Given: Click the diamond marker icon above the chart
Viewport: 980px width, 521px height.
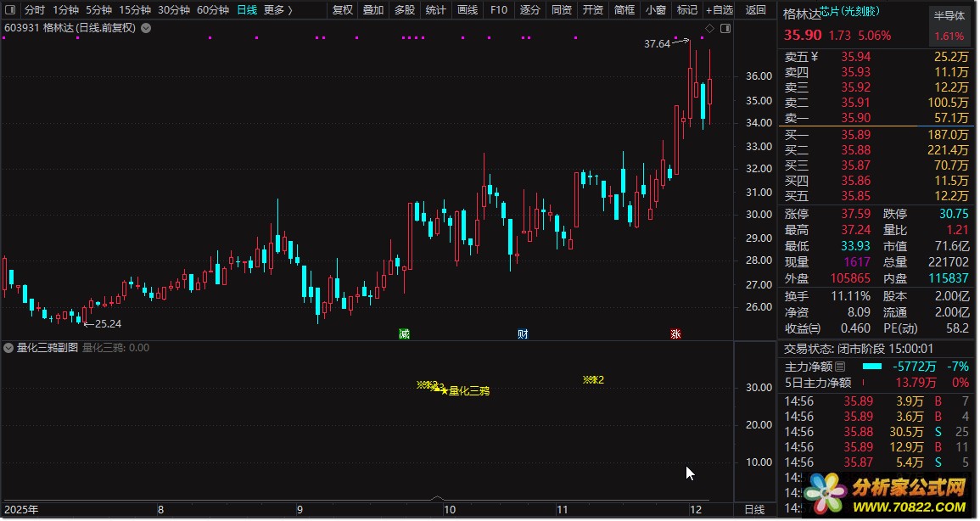Looking at the screenshot, I should pyautogui.click(x=709, y=28).
